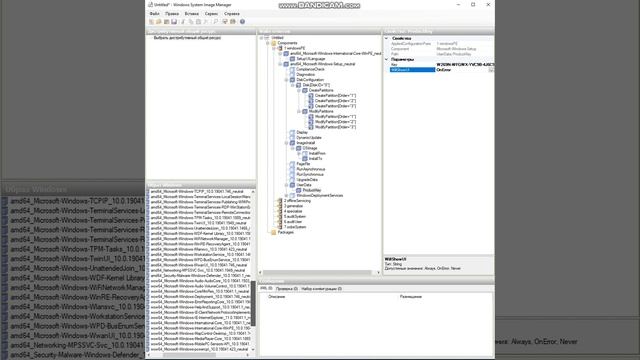Collapse the ModifyPartitions tree expander
The width and height of the screenshot is (640, 360).
(299, 111)
